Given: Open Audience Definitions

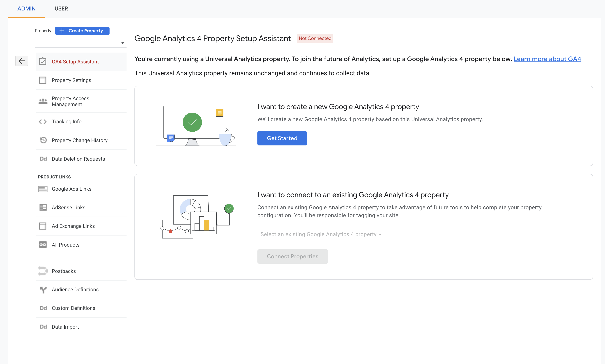Looking at the screenshot, I should pos(81,290).
